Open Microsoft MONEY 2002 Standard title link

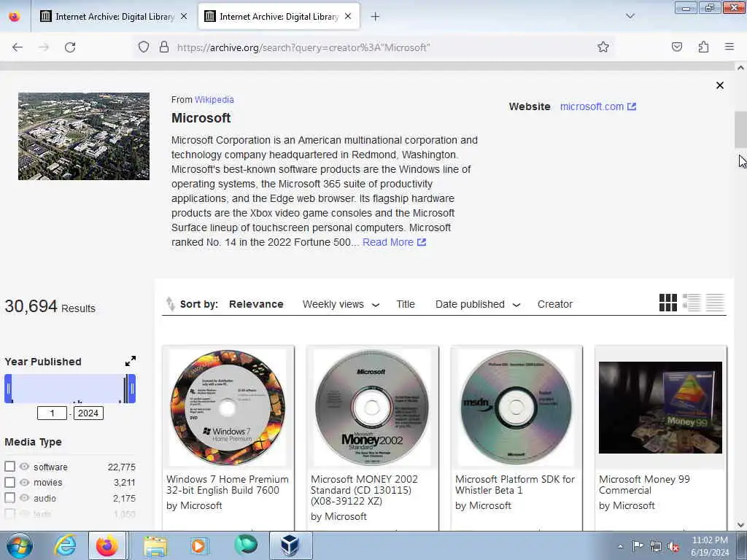(365, 490)
